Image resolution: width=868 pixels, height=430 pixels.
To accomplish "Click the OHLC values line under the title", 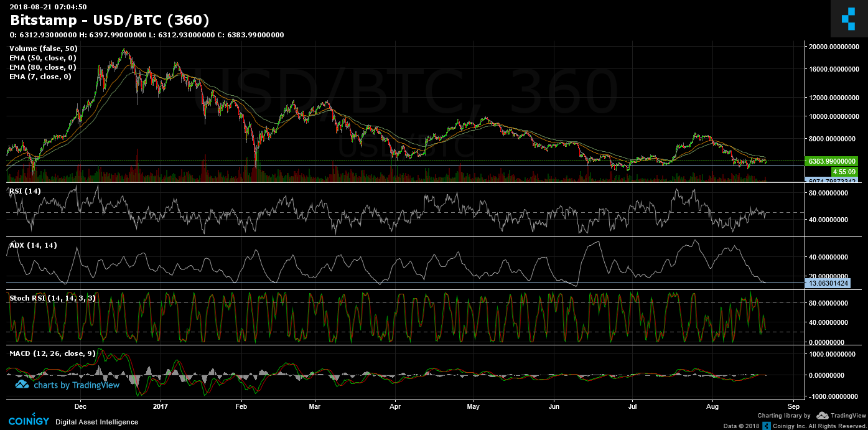I will point(147,35).
